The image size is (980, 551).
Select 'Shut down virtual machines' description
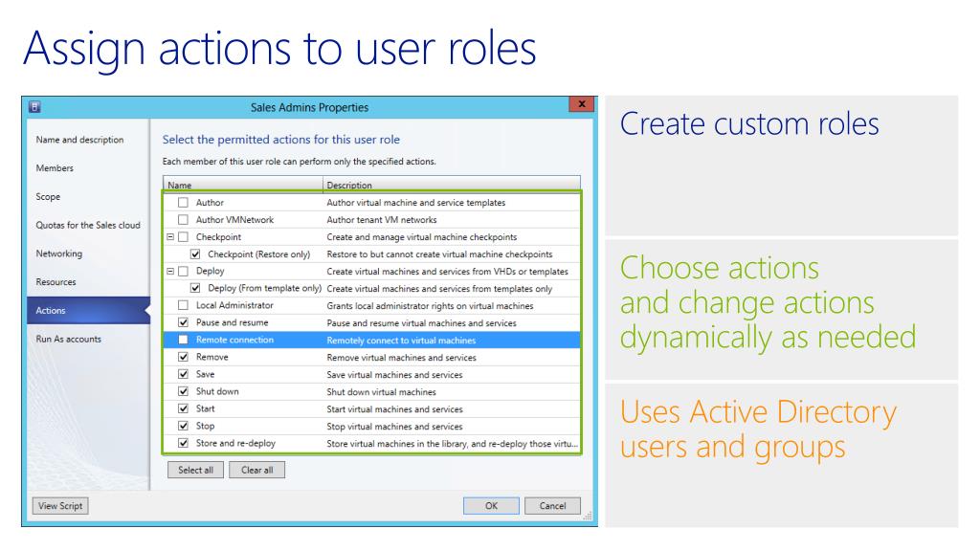pos(381,391)
